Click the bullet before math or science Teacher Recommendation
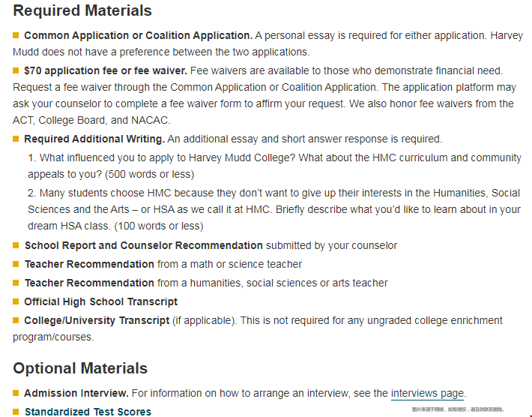This screenshot has width=532, height=417. tap(16, 264)
